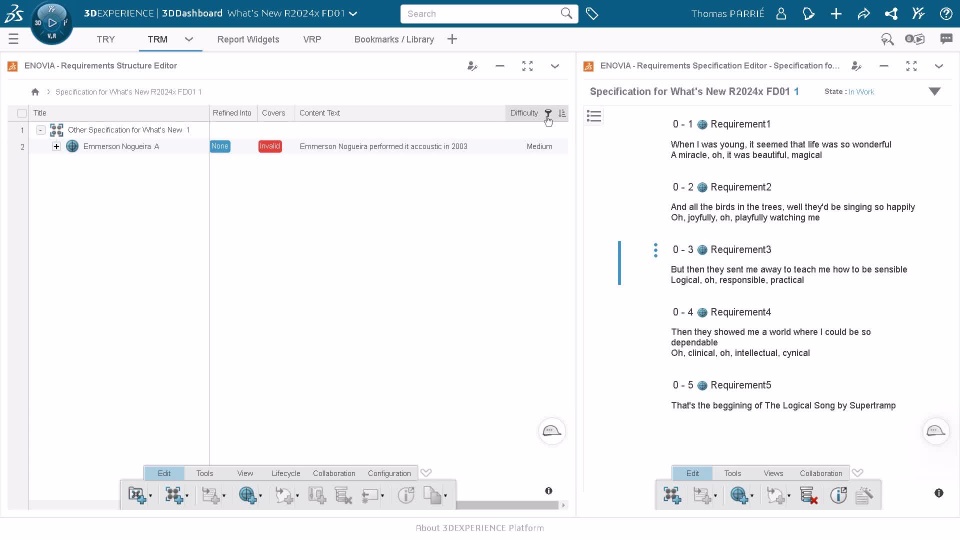The height and width of the screenshot is (540, 960).
Task: Click the plus add icon in top bar
Action: tap(836, 13)
